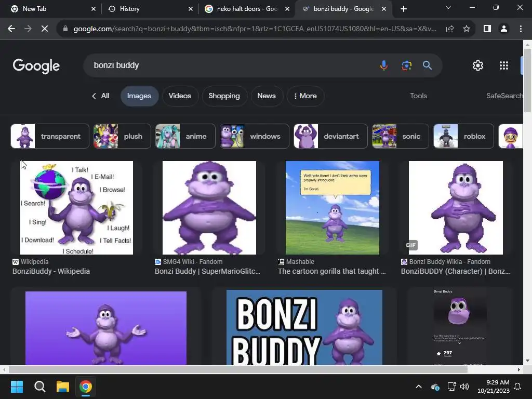
Task: Open the SMG4 Wiki Bonzi image
Action: click(209, 208)
